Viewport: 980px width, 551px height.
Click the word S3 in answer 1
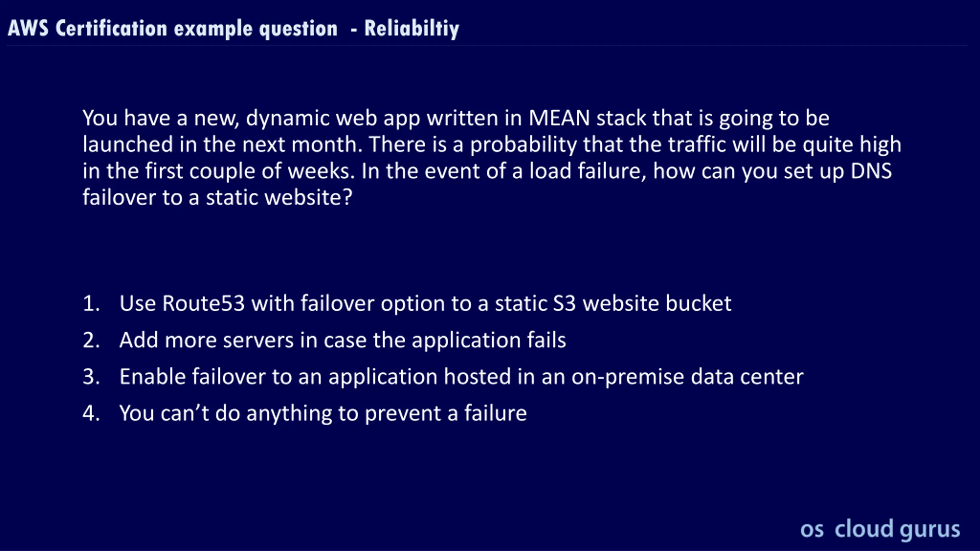coord(565,303)
